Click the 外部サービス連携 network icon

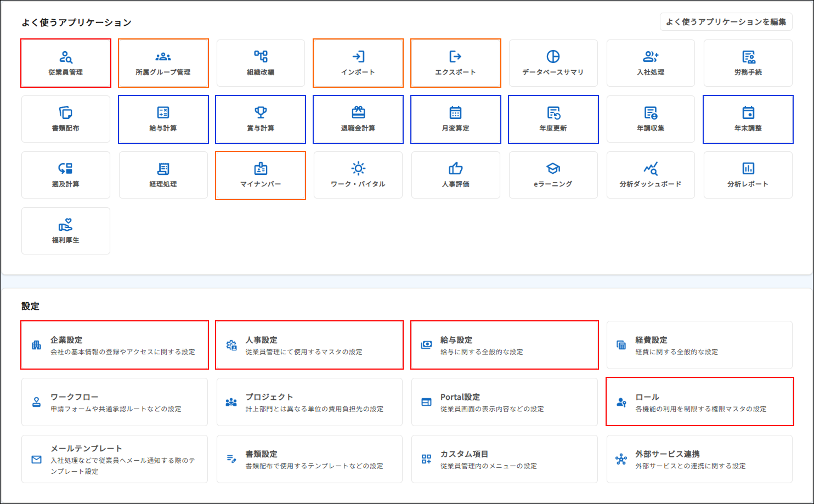pyautogui.click(x=621, y=459)
